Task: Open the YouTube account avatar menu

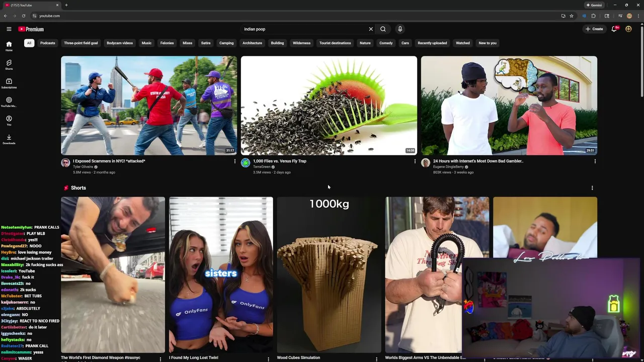Action: (x=628, y=29)
